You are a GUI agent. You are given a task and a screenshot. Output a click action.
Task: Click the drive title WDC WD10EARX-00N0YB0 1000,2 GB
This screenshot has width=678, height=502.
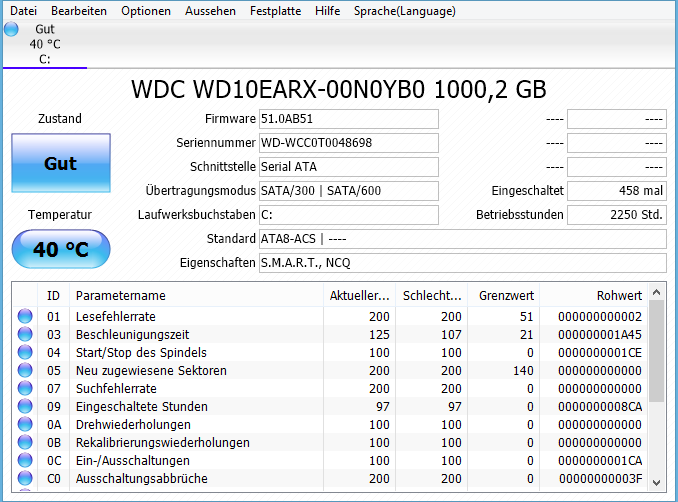click(339, 90)
